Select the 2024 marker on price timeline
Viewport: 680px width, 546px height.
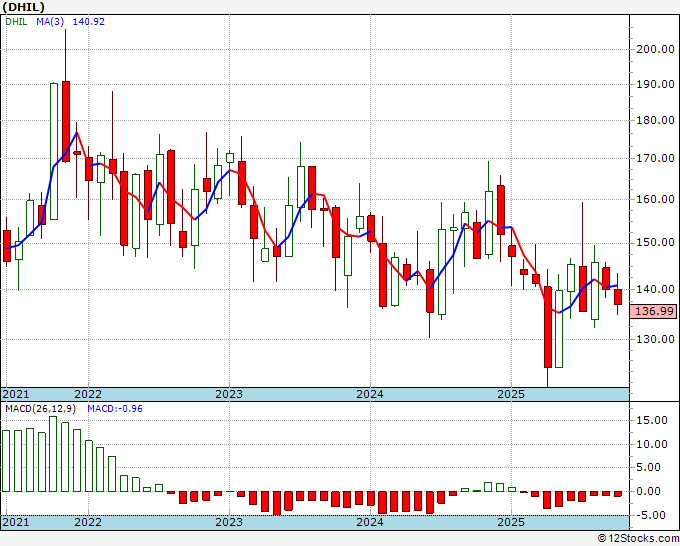pos(370,394)
